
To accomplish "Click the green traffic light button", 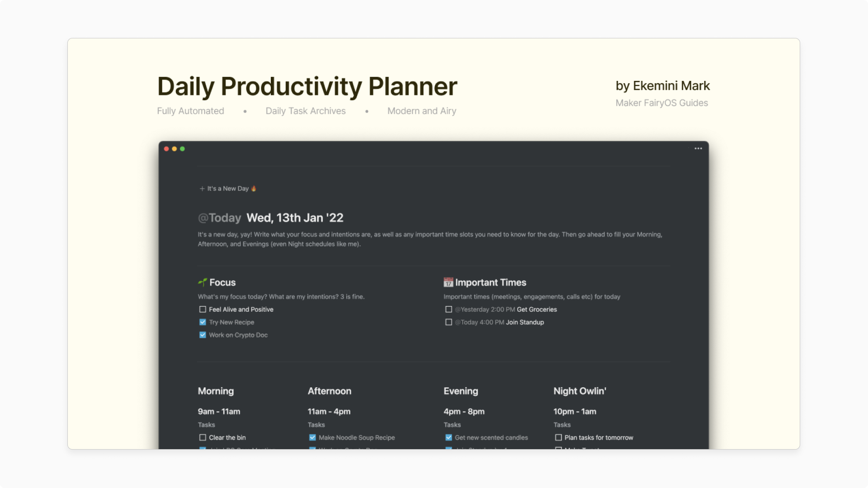I will point(182,149).
